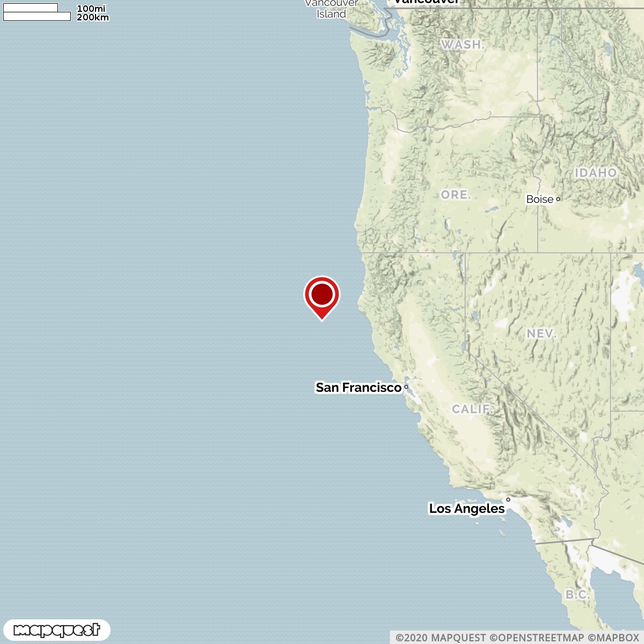
Task: Select the Los Angeles label
Action: [467, 508]
